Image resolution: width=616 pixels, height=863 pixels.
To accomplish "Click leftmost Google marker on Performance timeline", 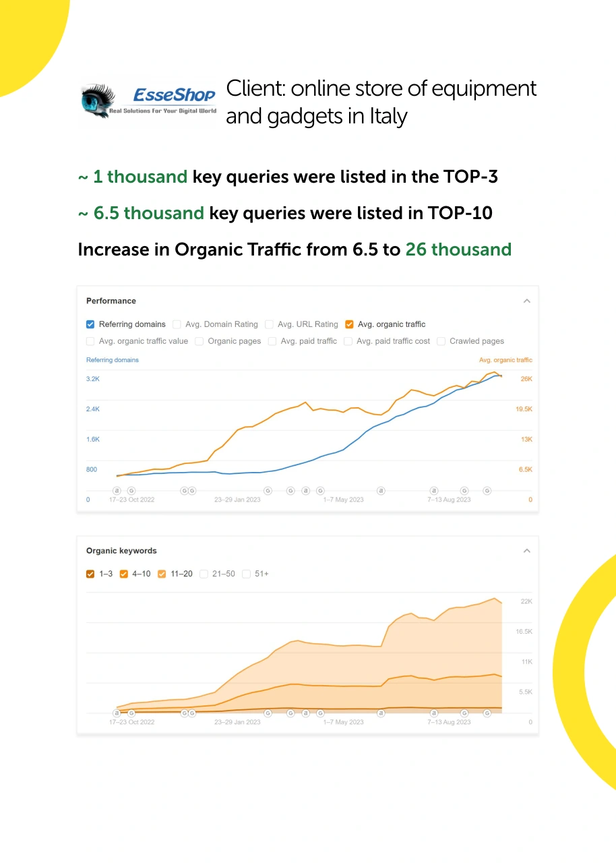I will pyautogui.click(x=131, y=491).
